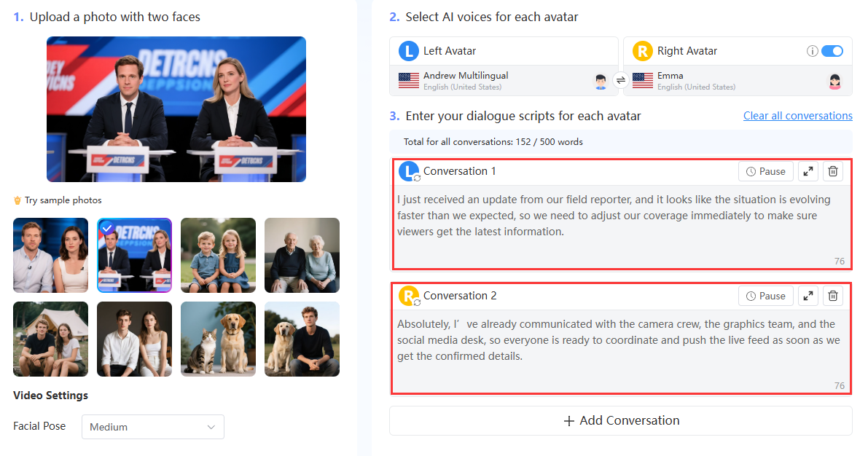Viewport: 868px width, 456px height.
Task: Delete Conversation 2 with trash icon
Action: click(832, 296)
